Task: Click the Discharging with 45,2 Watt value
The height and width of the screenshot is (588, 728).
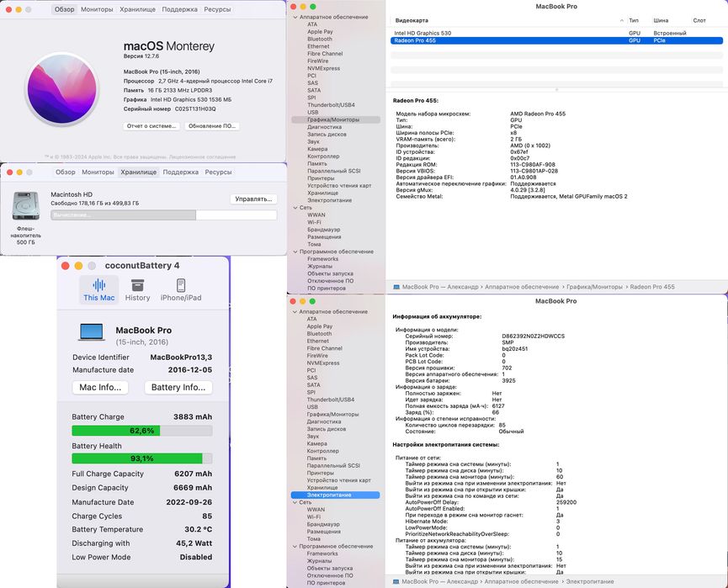Action: click(x=194, y=543)
